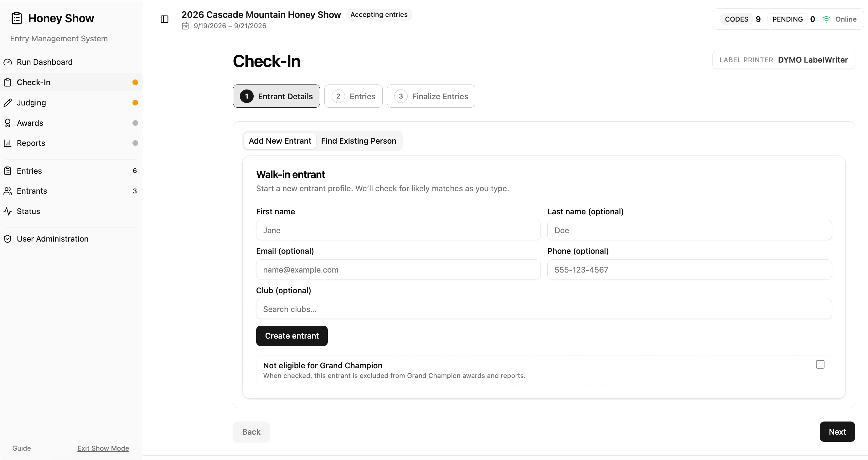Focus the Email input field

point(398,269)
